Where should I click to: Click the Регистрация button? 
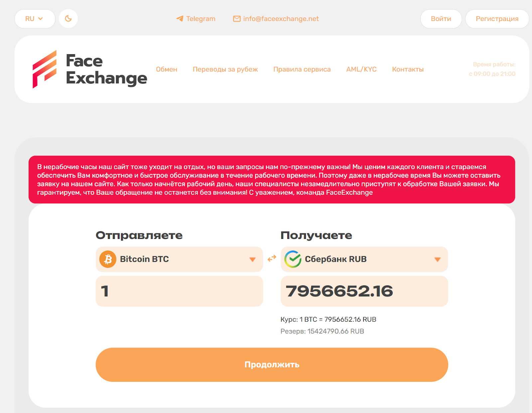tap(497, 19)
